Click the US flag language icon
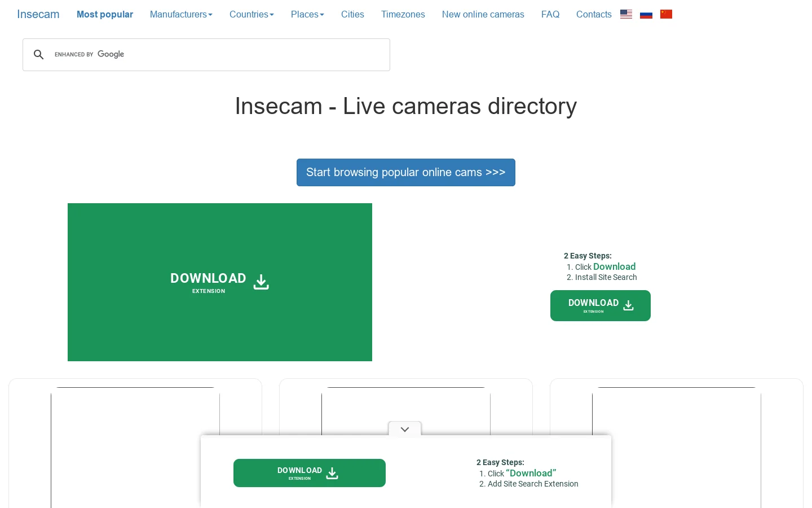The image size is (812, 508). (626, 14)
